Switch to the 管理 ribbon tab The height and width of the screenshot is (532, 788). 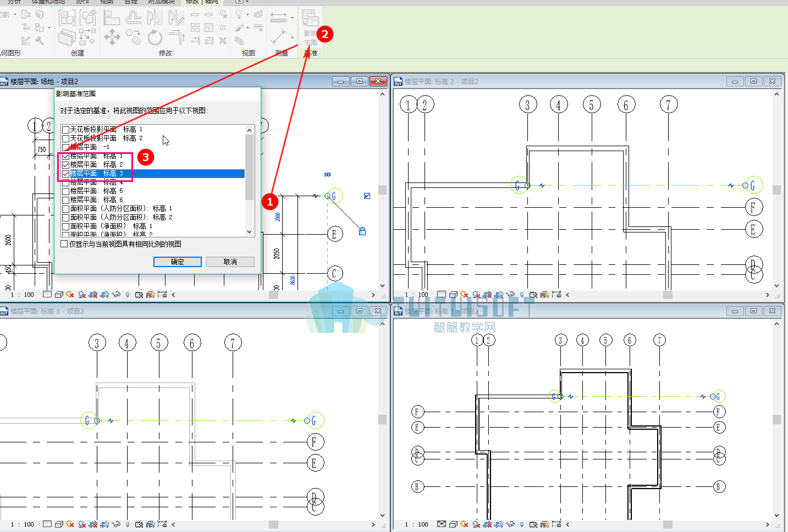(131, 2)
